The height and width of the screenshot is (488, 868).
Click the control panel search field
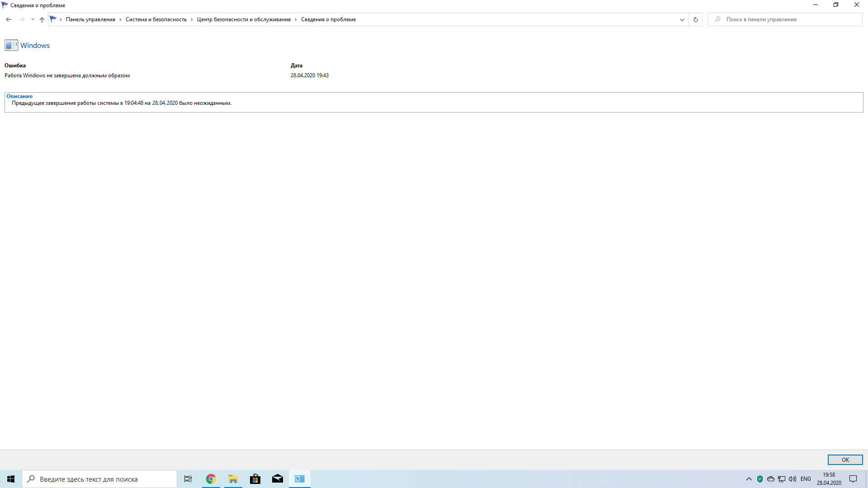785,19
